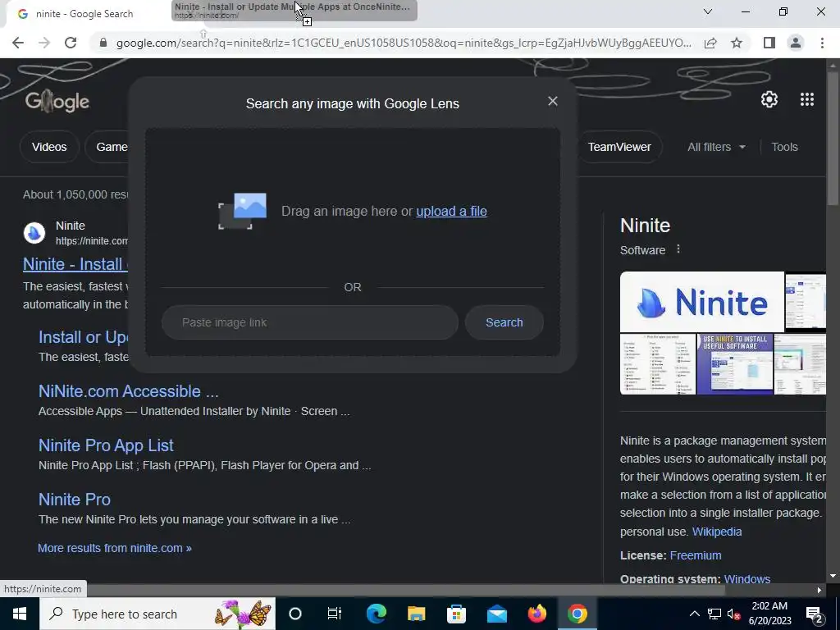Click the muted volume icon in tray

click(734, 614)
